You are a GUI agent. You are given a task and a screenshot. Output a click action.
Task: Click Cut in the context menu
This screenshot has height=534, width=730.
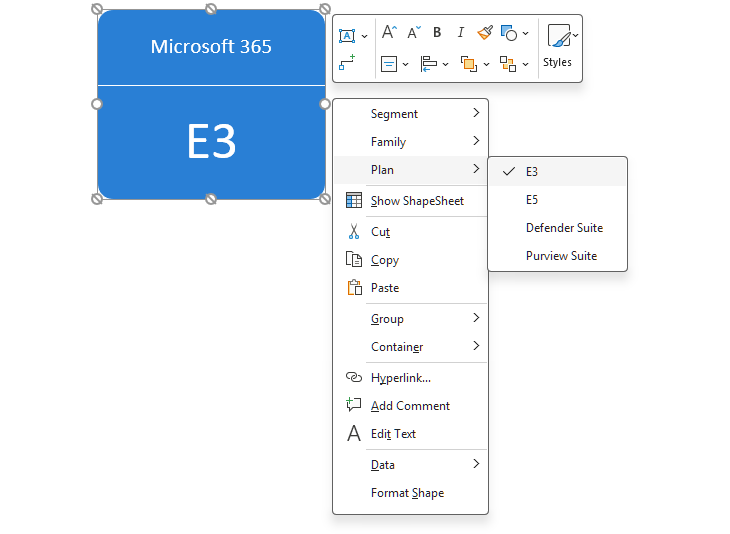(x=411, y=232)
